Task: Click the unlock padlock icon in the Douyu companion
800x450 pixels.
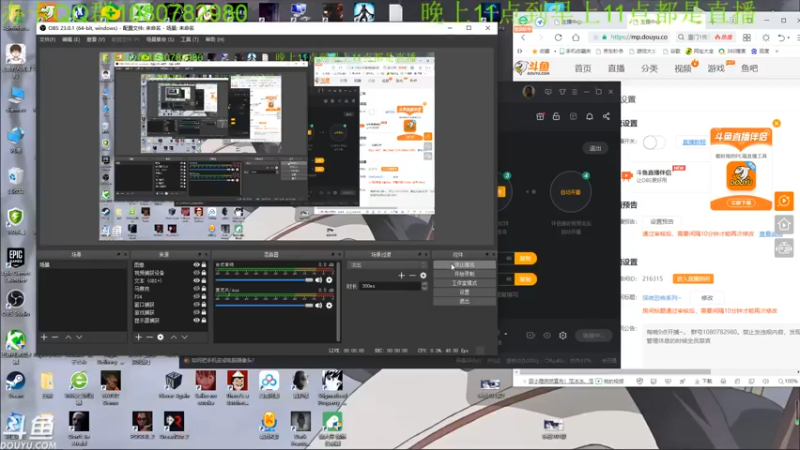Action: (x=557, y=116)
